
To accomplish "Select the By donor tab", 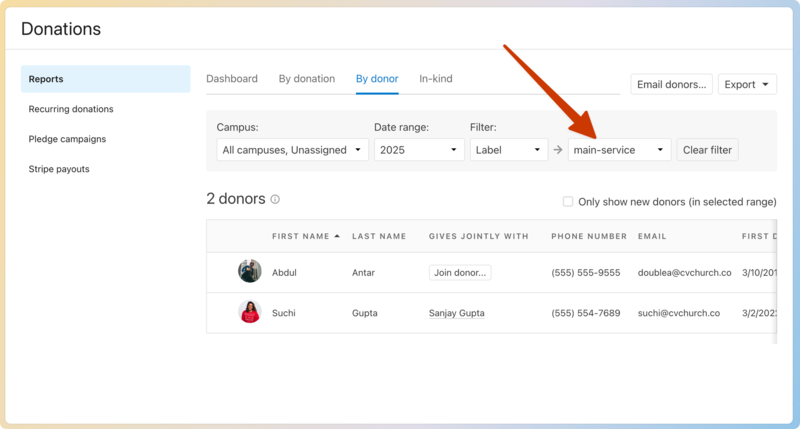I will 377,79.
